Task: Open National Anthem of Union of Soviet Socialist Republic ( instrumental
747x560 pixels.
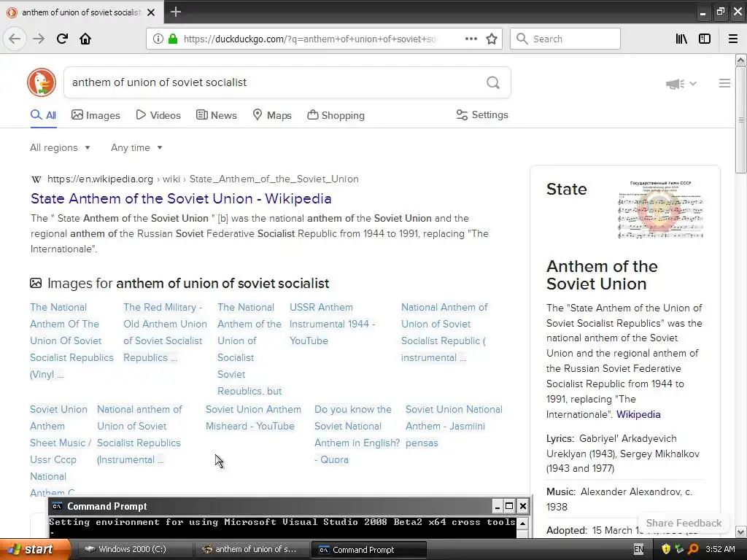Action: pyautogui.click(x=444, y=332)
